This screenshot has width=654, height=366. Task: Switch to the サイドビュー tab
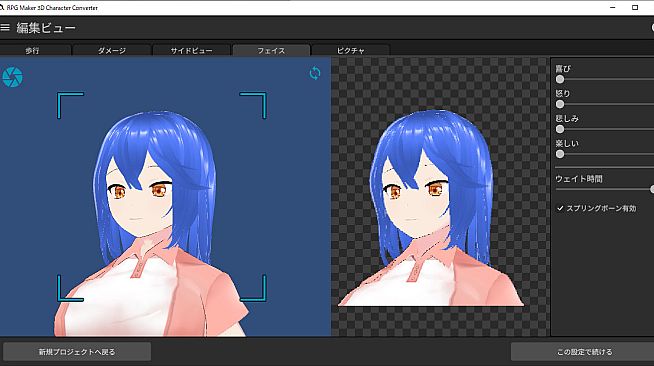pyautogui.click(x=191, y=50)
